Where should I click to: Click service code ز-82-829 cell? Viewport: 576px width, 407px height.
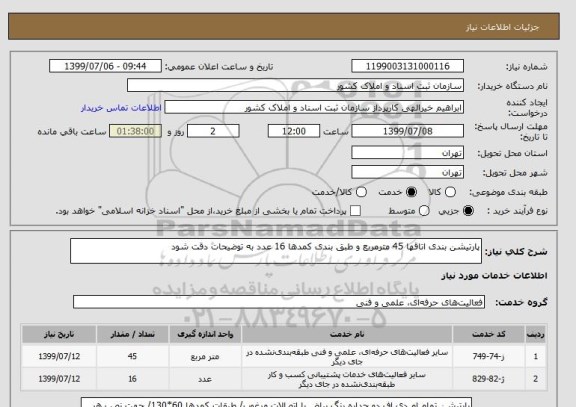point(489,379)
